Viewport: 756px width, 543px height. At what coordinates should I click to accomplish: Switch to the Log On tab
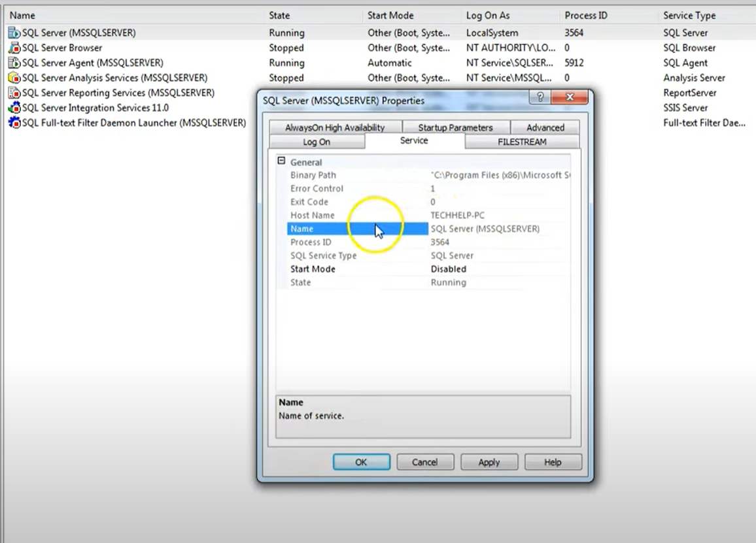(317, 142)
